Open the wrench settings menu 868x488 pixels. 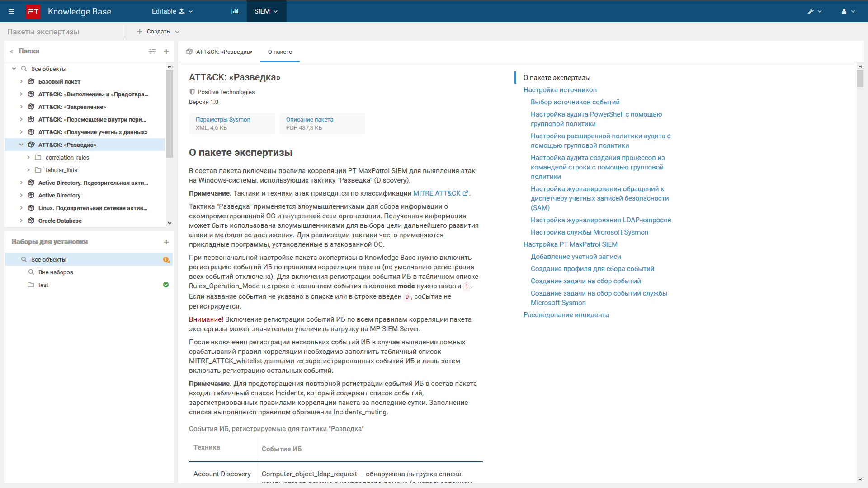click(x=814, y=11)
